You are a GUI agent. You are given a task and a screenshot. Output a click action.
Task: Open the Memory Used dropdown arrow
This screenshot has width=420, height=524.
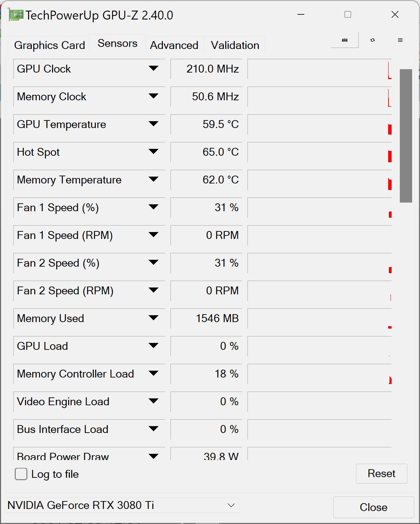(x=153, y=318)
